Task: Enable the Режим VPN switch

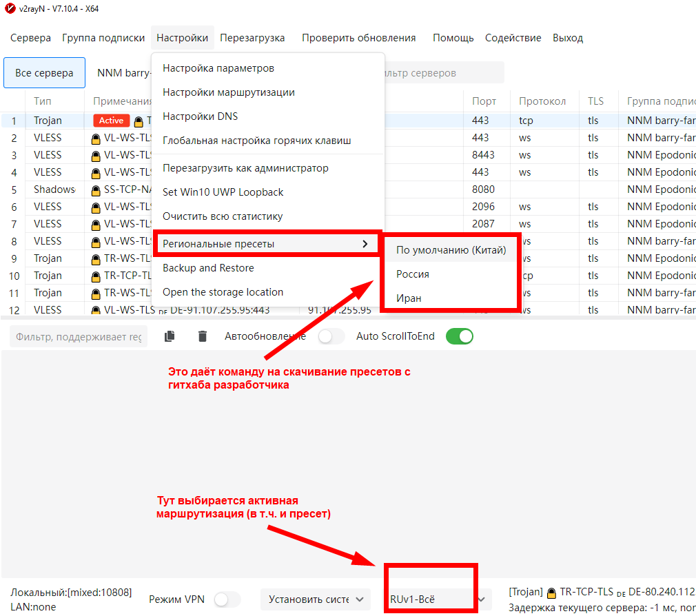Action: (x=227, y=599)
